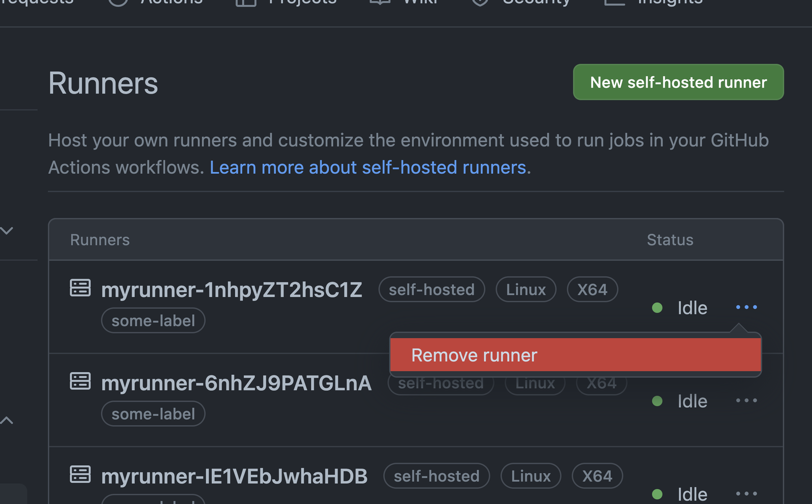The image size is (812, 504).
Task: Select the some-label tag under myrunner-1nhpyZT2hsC1Z
Action: 153,320
